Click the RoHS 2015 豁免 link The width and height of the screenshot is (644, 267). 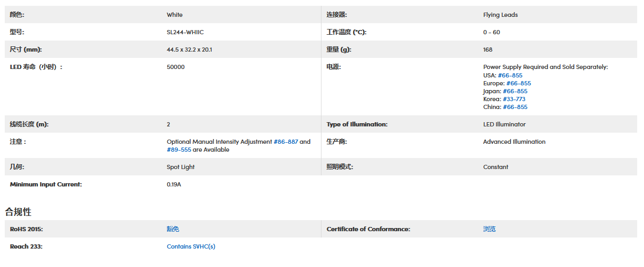point(173,229)
